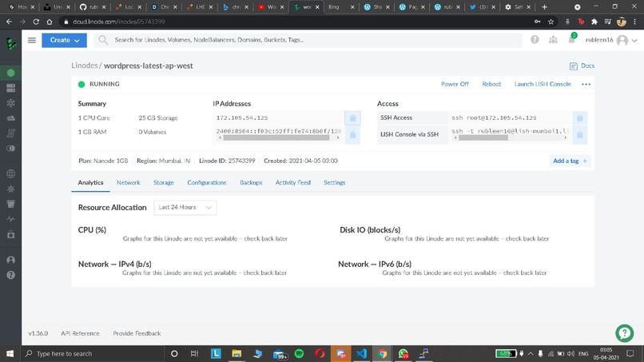Screen dimensions: 644x362
Task: Copy IPv4 address 172.105.54.129
Action: [x=352, y=118]
